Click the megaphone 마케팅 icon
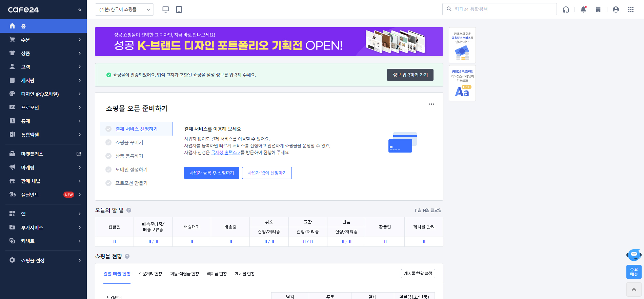The image size is (644, 299). [12, 167]
